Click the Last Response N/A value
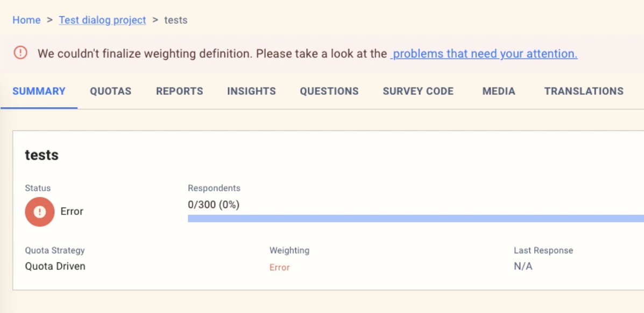This screenshot has height=313, width=644. 523,266
